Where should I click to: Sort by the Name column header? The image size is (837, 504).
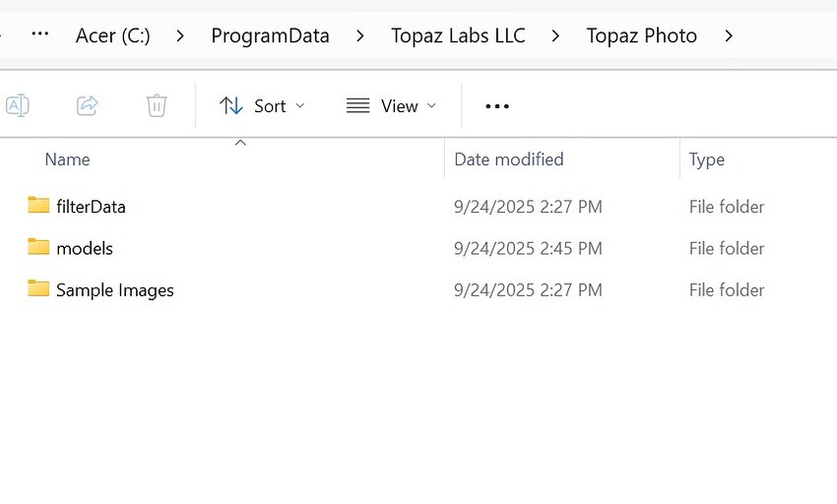(68, 159)
